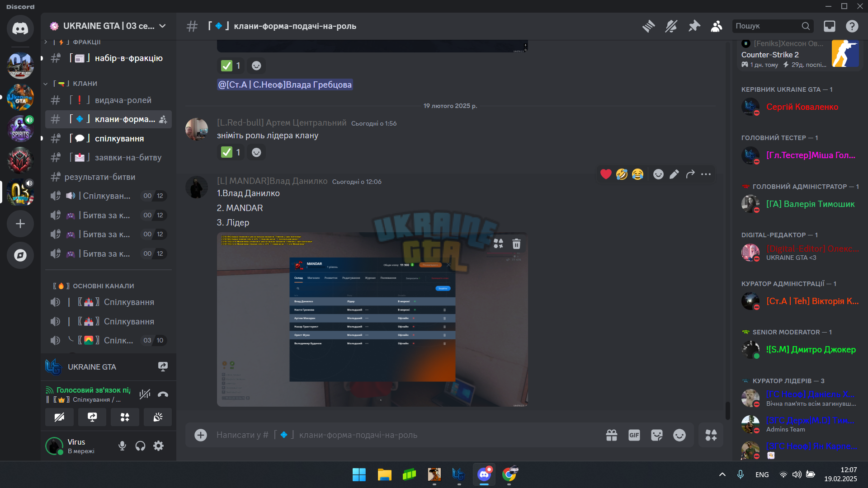Toggle channel notification mute
The width and height of the screenshot is (868, 488).
click(x=671, y=26)
